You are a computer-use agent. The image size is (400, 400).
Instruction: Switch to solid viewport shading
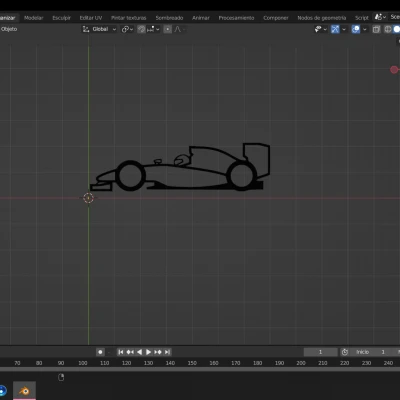tap(397, 29)
